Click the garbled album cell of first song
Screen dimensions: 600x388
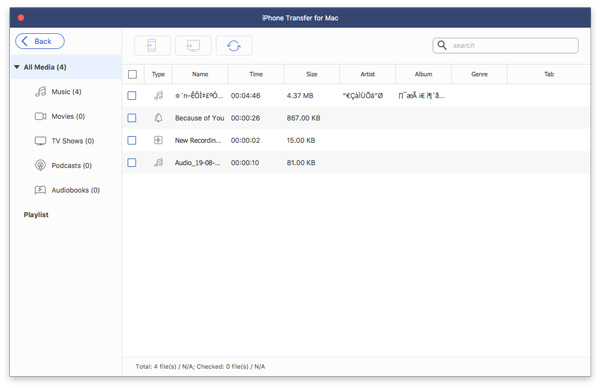click(421, 96)
